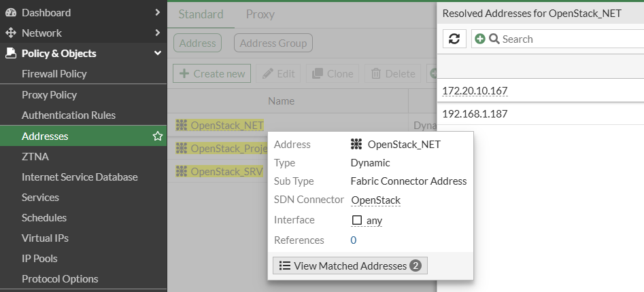644x292 pixels.
Task: Click the Create new button
Action: tap(212, 73)
